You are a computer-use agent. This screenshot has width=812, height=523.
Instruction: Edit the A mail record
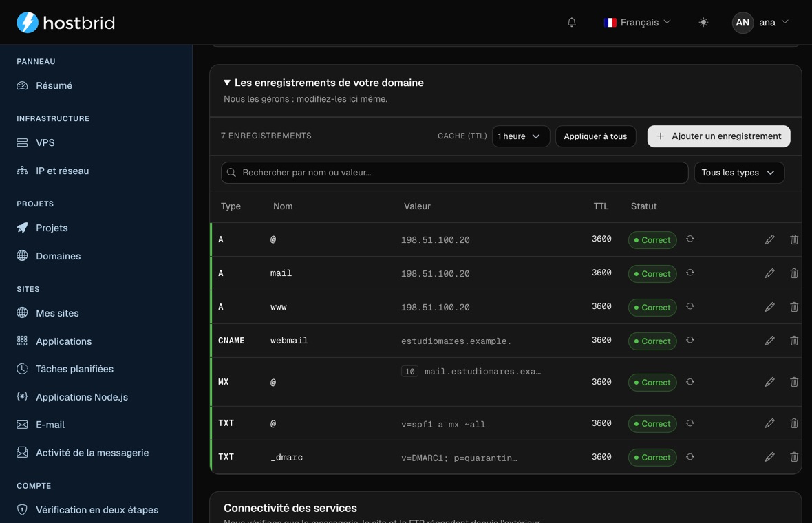769,273
